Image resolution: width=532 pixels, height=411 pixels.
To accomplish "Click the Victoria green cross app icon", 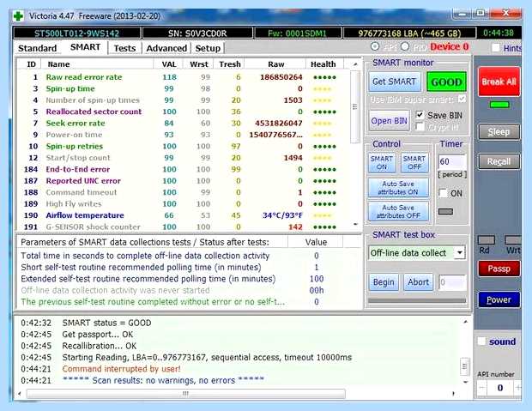I will coord(18,16).
